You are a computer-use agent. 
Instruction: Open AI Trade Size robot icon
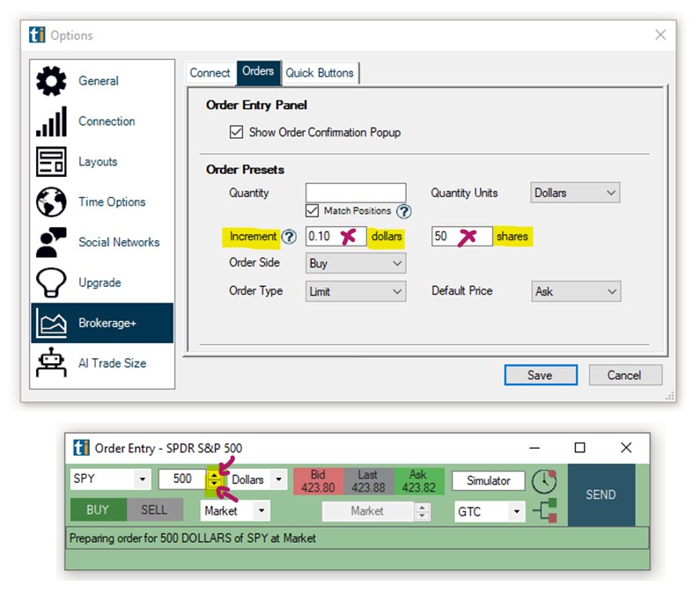coord(51,362)
